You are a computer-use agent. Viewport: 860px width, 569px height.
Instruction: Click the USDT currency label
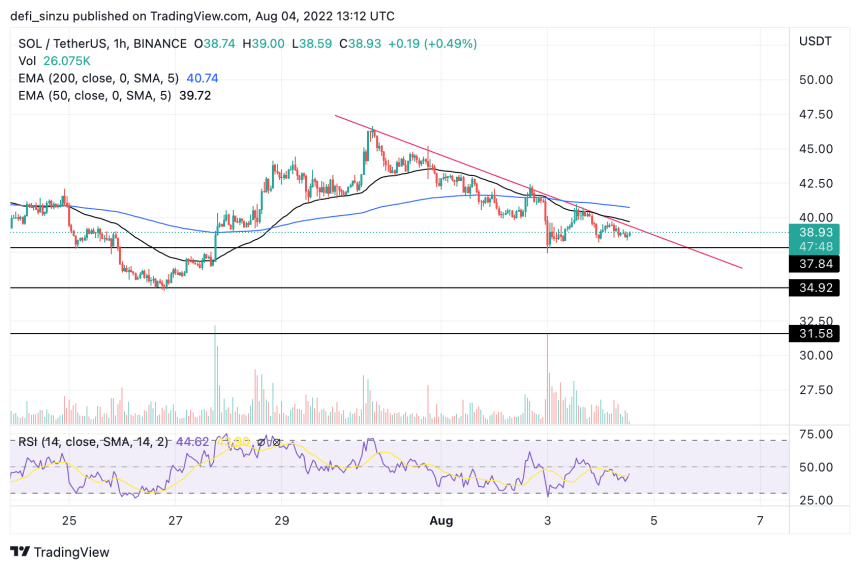815,41
